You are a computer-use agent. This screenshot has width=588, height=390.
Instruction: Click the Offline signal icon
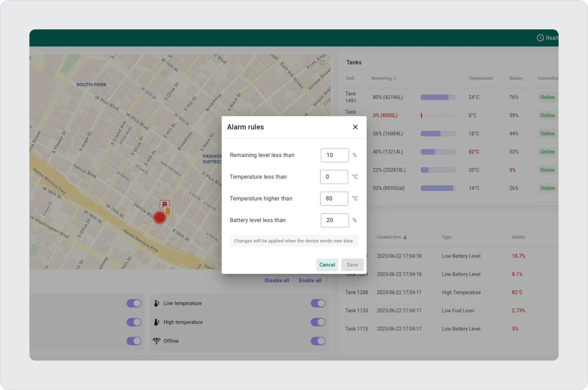[x=156, y=341]
